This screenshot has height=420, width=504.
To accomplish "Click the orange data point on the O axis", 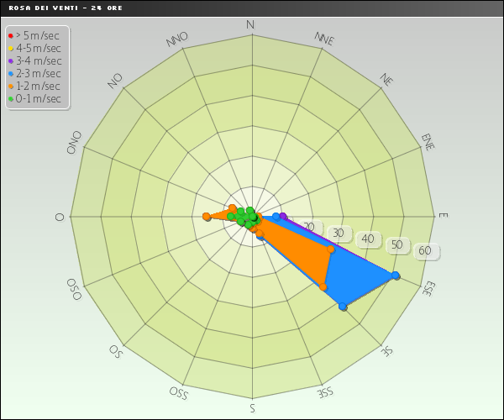I will coord(207,217).
